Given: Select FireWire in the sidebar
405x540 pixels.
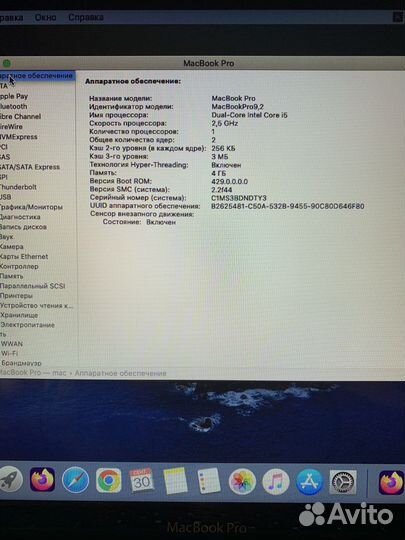Looking at the screenshot, I should 11,127.
